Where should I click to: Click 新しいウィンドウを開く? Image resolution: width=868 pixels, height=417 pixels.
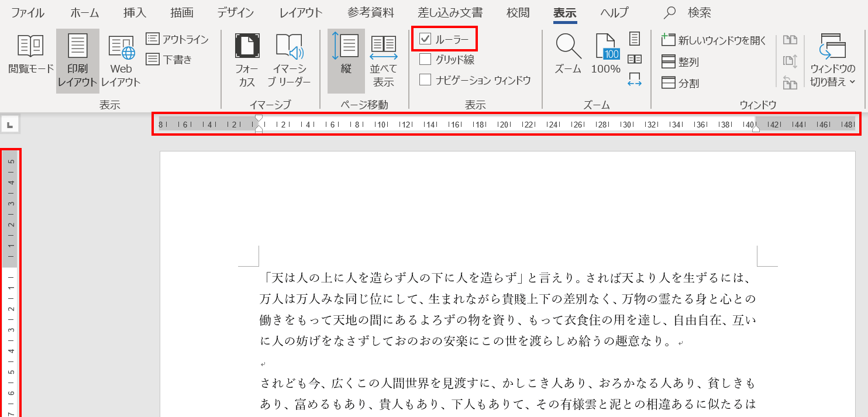click(x=714, y=40)
